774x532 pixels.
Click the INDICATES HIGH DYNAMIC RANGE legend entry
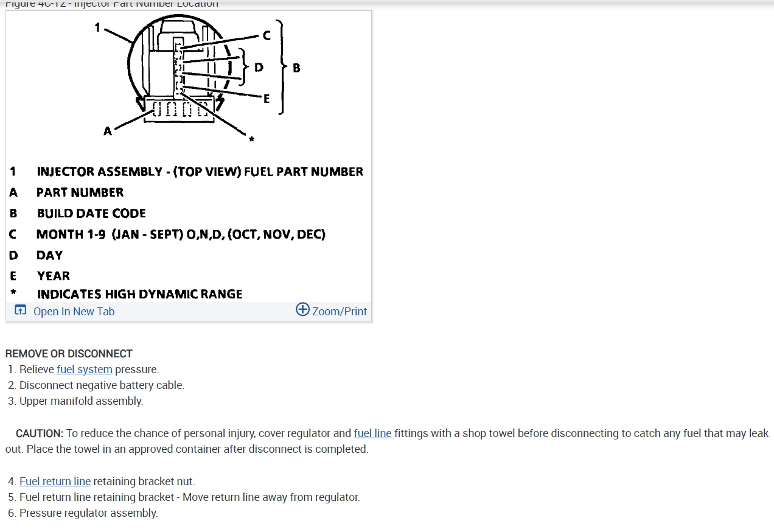(x=139, y=294)
